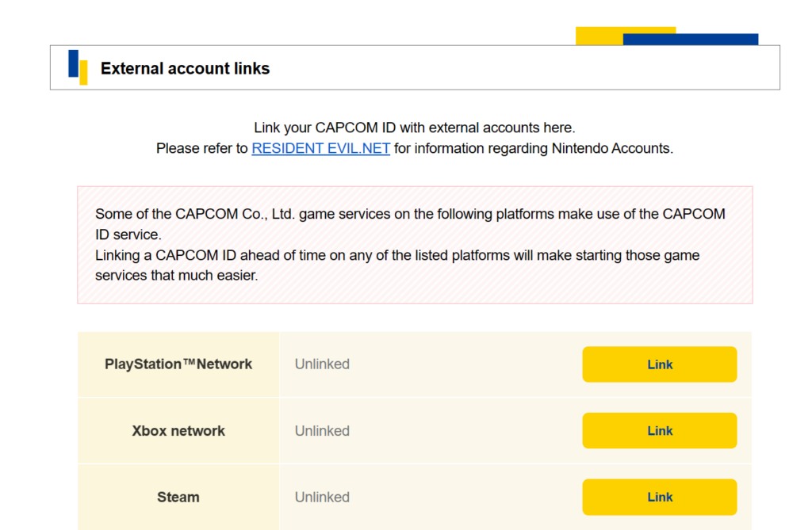This screenshot has width=812, height=530.
Task: Click the Unlinked status for PlayStation™Network
Action: pyautogui.click(x=322, y=364)
